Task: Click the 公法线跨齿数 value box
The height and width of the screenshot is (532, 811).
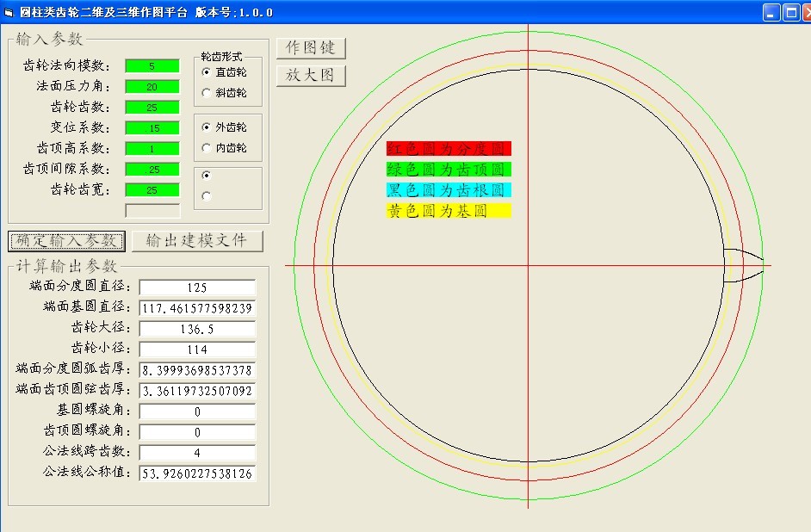Action: click(197, 453)
